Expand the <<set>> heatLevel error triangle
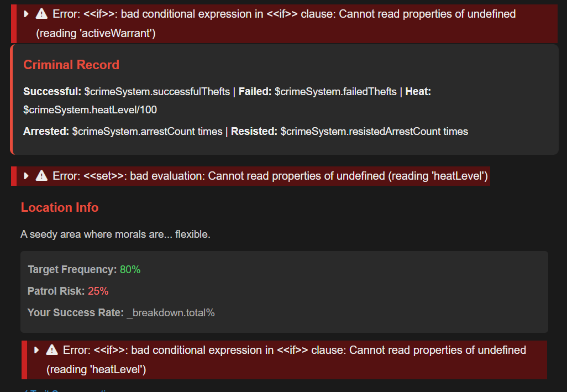 click(x=26, y=176)
